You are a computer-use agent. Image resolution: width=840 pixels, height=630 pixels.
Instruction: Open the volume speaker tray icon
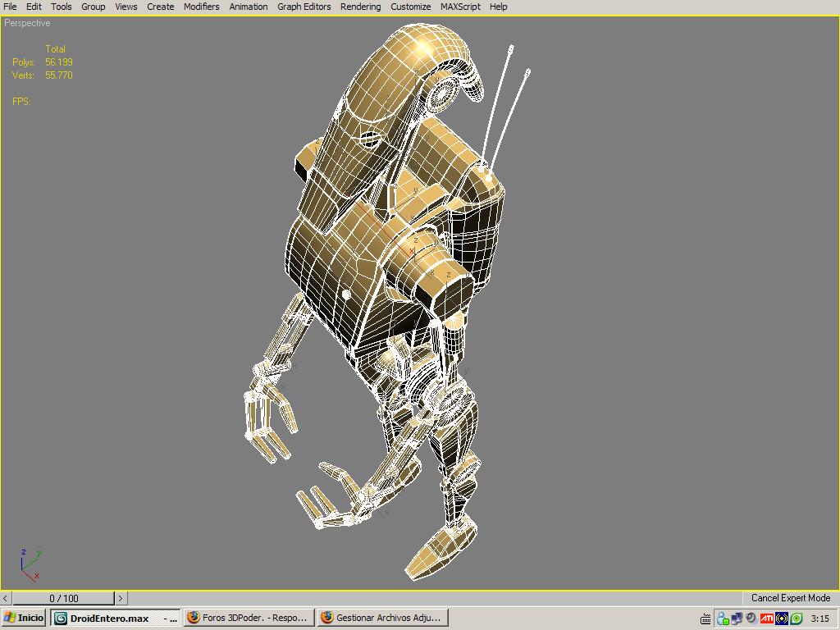tap(751, 619)
